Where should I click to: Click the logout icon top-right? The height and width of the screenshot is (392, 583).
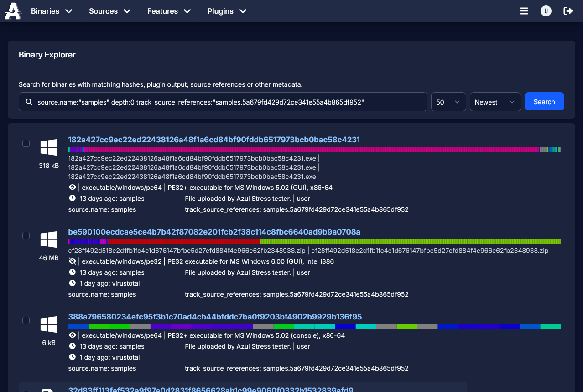point(568,10)
